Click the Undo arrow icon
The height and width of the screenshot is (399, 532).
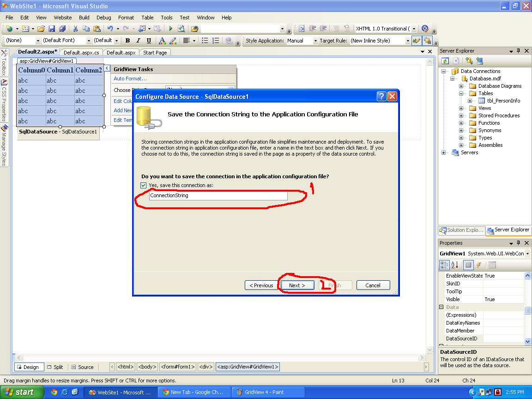click(110, 29)
